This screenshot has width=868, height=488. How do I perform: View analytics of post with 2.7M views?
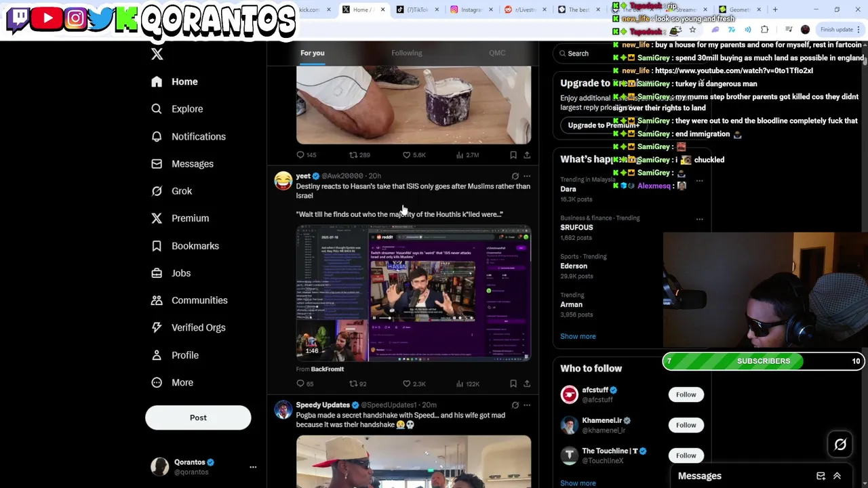(467, 155)
